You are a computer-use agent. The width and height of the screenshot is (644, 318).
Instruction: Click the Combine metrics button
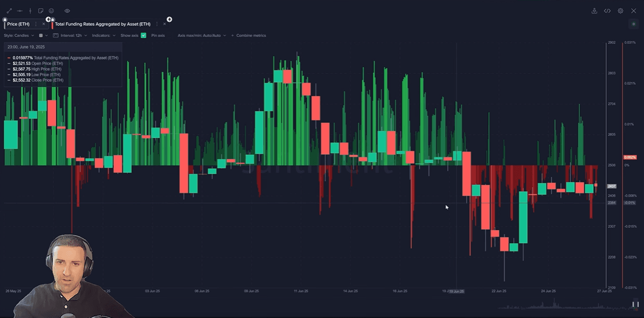[x=249, y=35]
